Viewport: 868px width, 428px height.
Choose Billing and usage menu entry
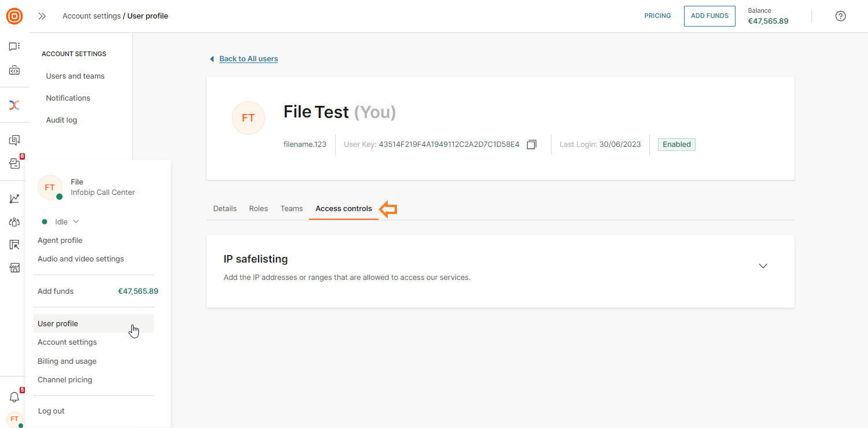click(x=67, y=361)
